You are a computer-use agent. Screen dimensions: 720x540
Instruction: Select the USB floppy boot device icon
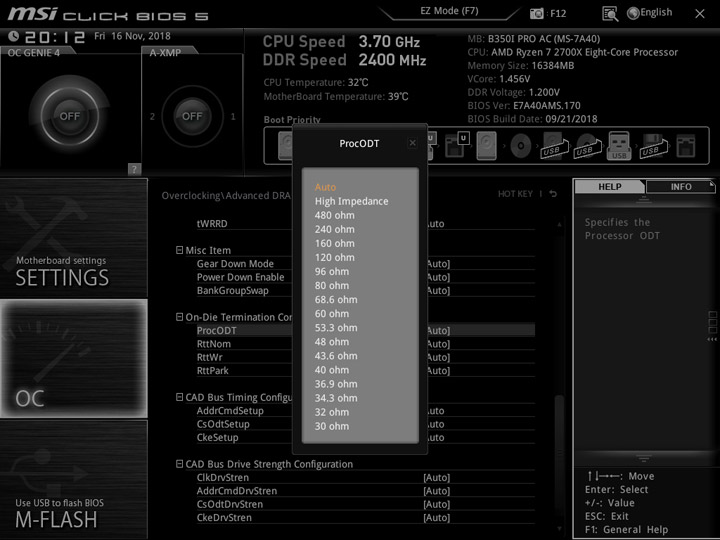pos(652,146)
